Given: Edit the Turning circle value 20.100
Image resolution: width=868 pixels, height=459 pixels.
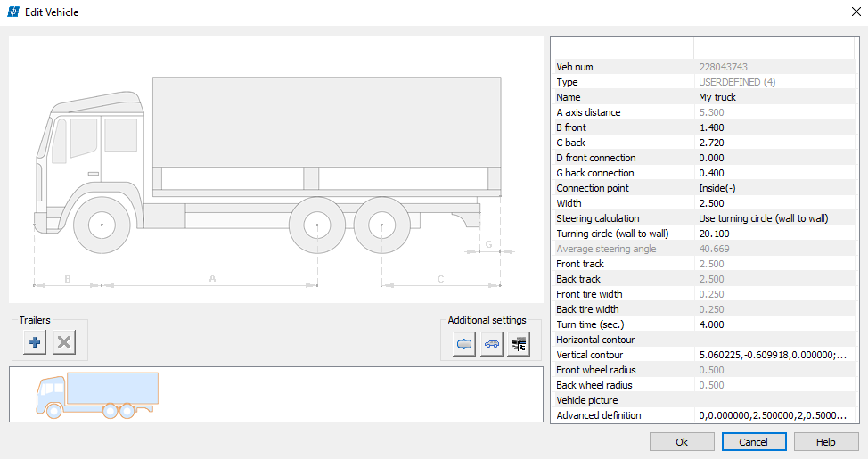Looking at the screenshot, I should tap(772, 234).
